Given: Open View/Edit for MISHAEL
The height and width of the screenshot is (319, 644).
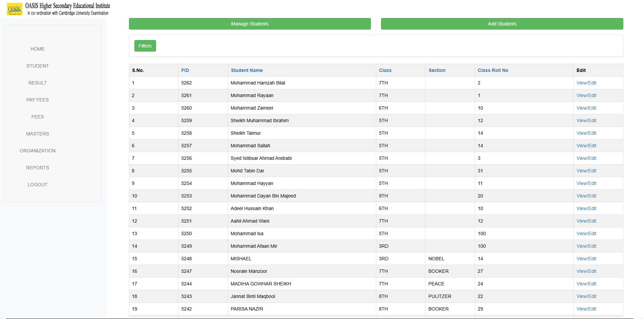Looking at the screenshot, I should [586, 259].
